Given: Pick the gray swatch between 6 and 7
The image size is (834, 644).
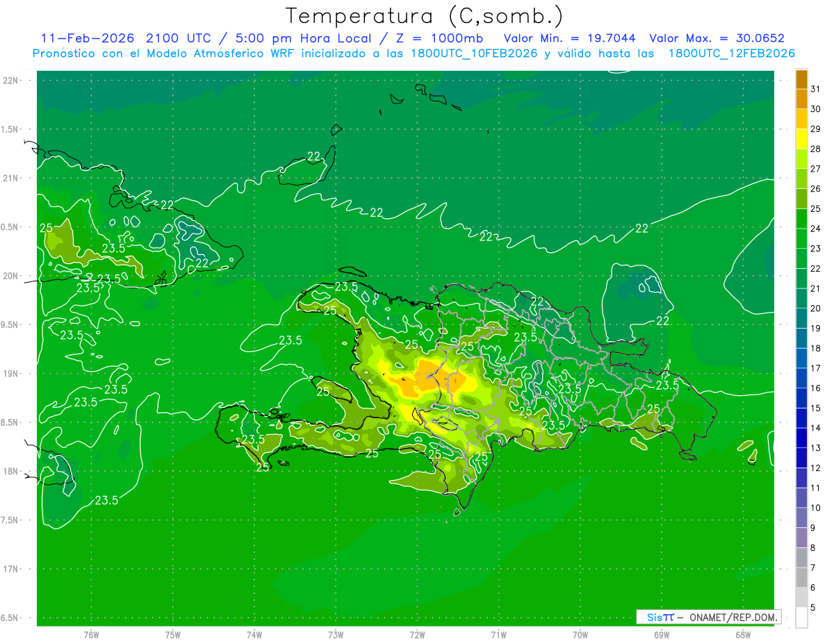Looking at the screenshot, I should click(801, 577).
